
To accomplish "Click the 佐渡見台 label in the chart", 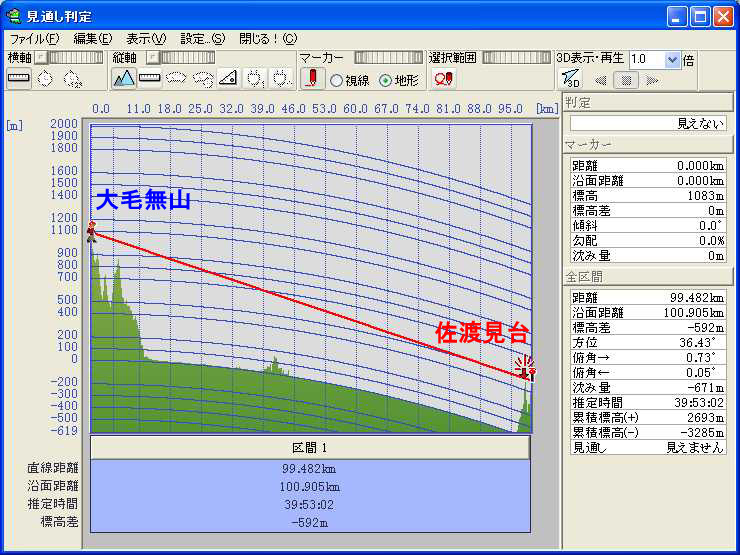I will pyautogui.click(x=481, y=333).
